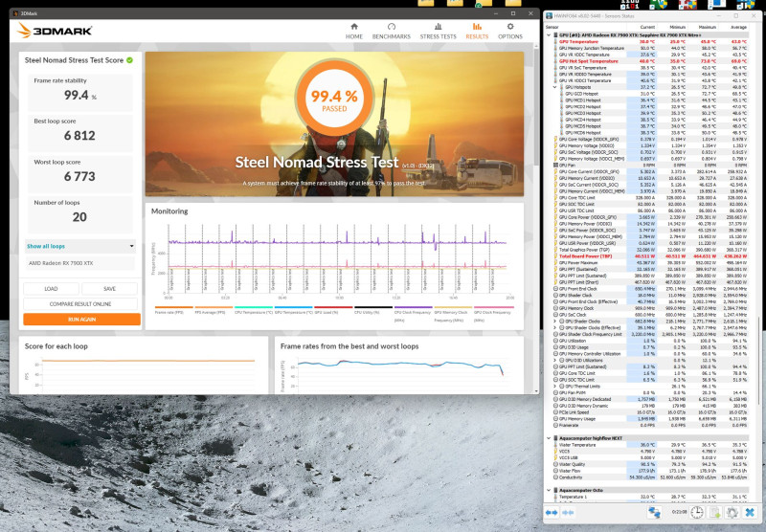Select the Total Board Power (TBP) row
The height and width of the screenshot is (532, 766).
652,256
